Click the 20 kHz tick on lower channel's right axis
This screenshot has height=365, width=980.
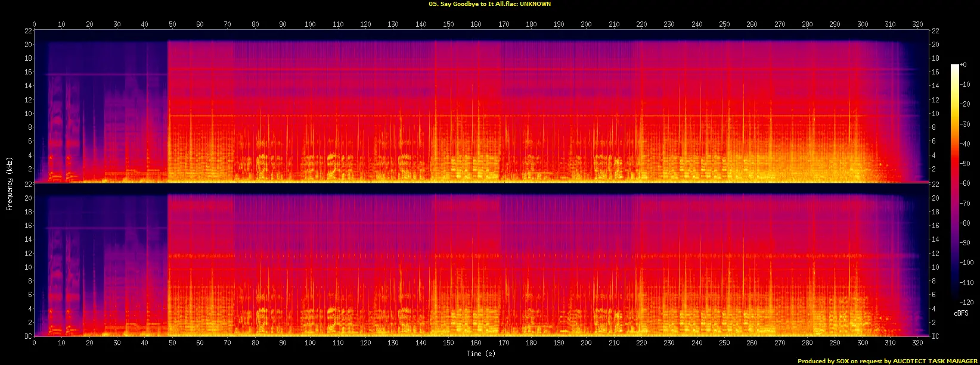(936, 198)
